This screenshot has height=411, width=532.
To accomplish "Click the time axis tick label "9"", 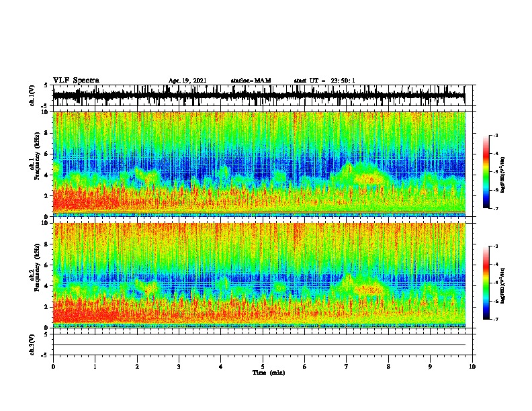I will [430, 367].
